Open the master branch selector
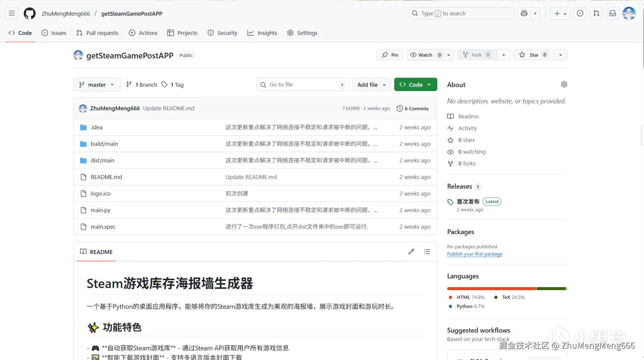Viewport: 644px width, 360px height. (97, 85)
